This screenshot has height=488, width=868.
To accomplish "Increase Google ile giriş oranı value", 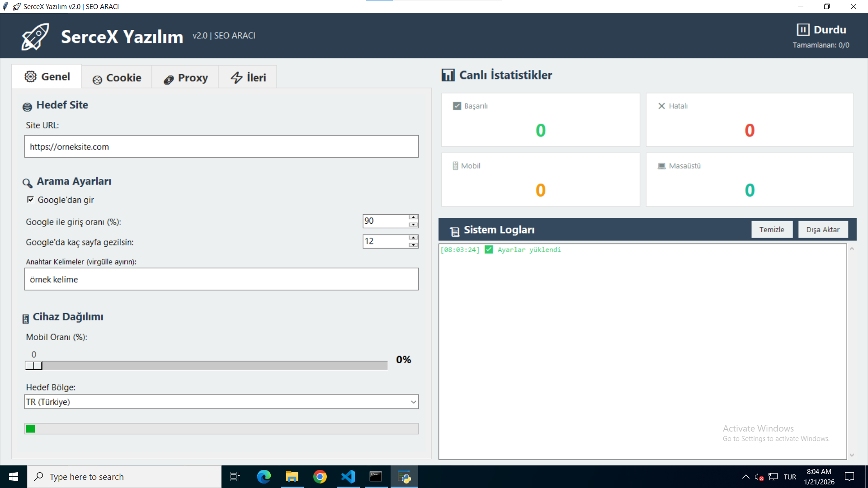I will coord(413,217).
